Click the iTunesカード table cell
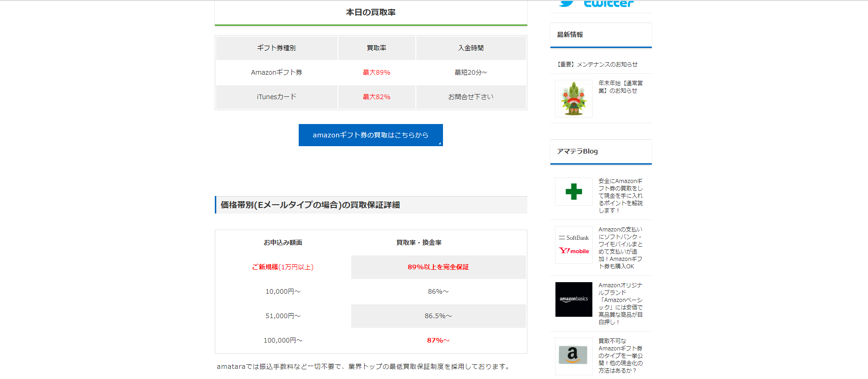 pyautogui.click(x=277, y=97)
